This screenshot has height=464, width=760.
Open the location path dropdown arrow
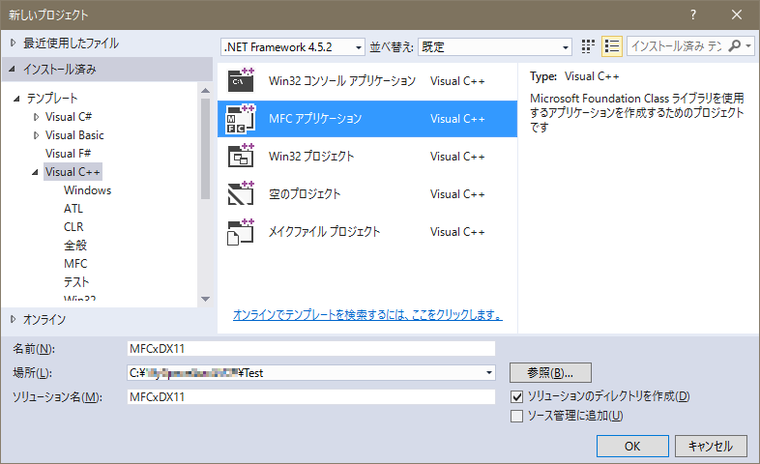489,373
